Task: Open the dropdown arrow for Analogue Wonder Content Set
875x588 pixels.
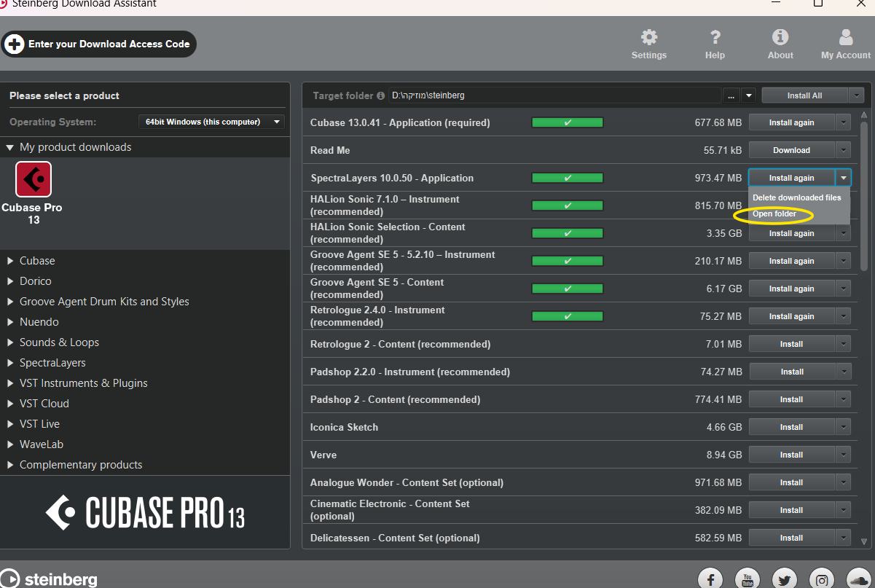Action: click(x=843, y=482)
